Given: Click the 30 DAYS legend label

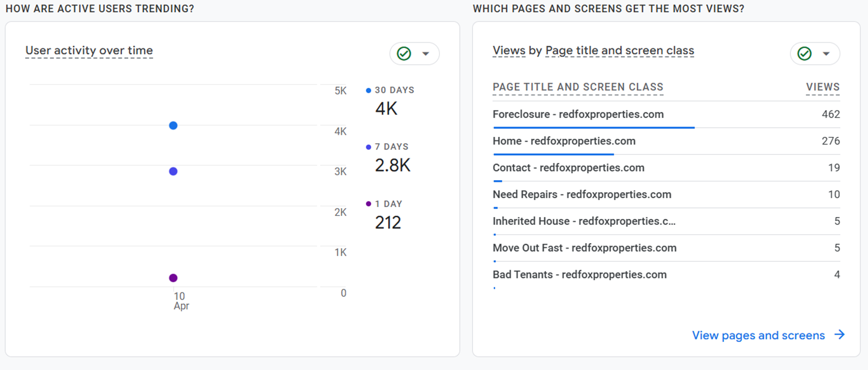Looking at the screenshot, I should tap(394, 90).
